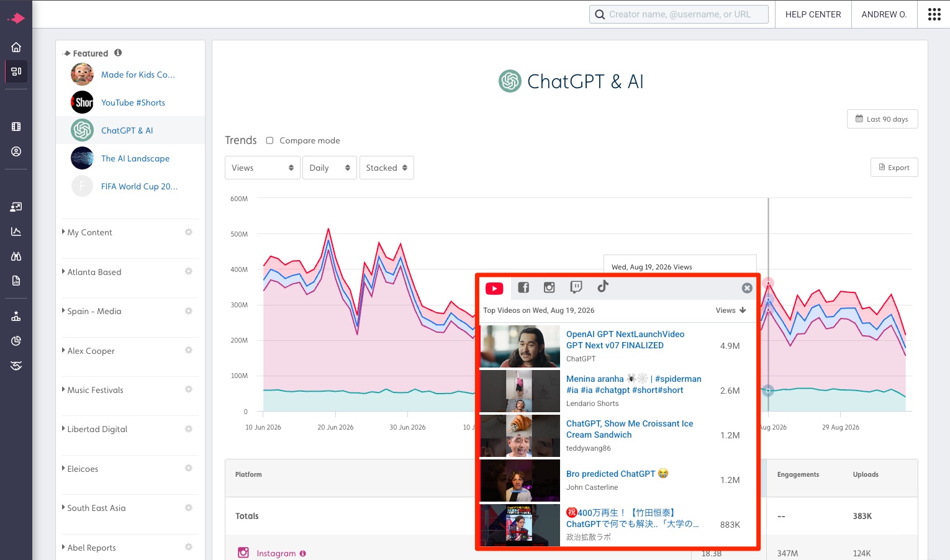Click the binoculars icon in sidebar
Image resolution: width=950 pixels, height=560 pixels.
click(16, 256)
